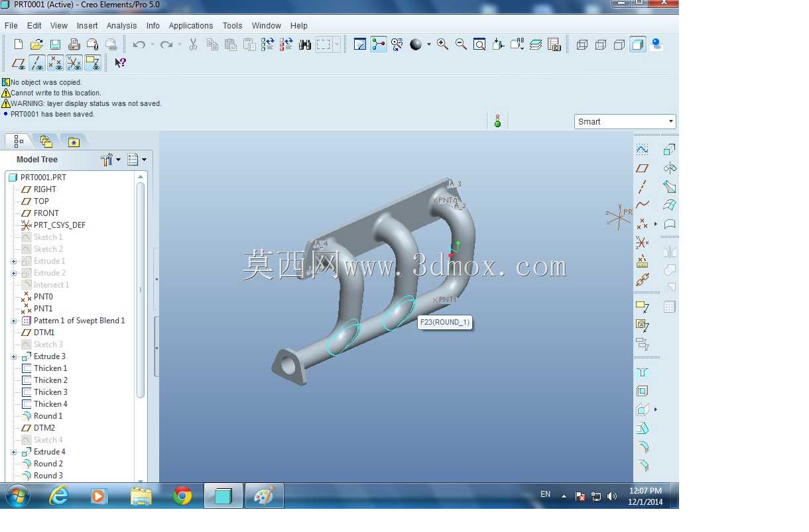This screenshot has width=809, height=532.
Task: Open Internet Explorer from taskbar
Action: point(59,496)
